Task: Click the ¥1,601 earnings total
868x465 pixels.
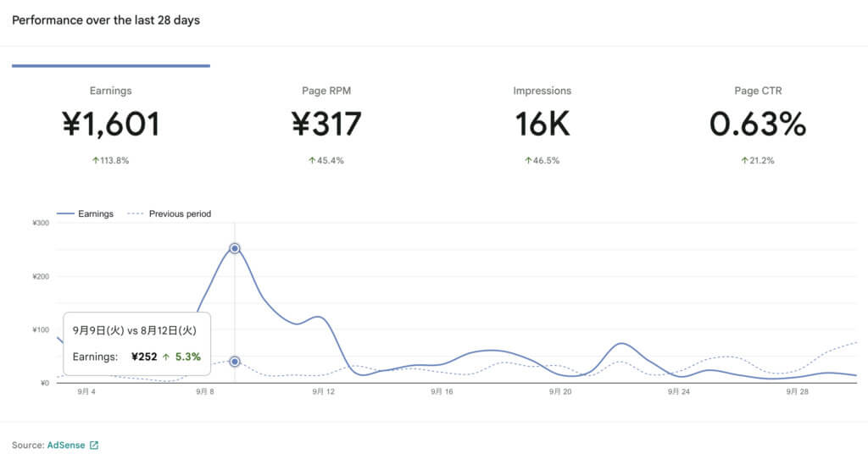Action: click(110, 125)
